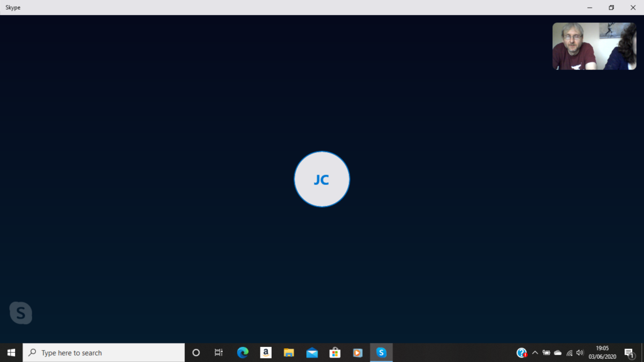The image size is (644, 362).
Task: Click the self-view video thumbnail
Action: pos(594,46)
